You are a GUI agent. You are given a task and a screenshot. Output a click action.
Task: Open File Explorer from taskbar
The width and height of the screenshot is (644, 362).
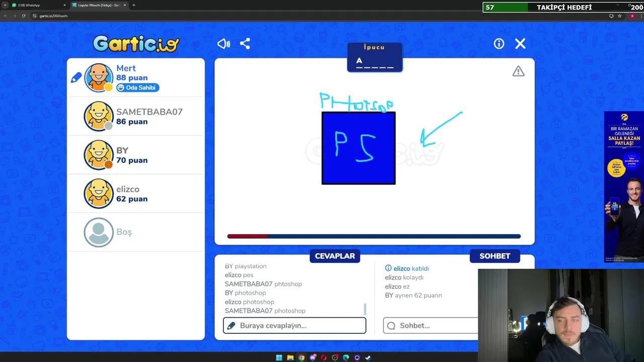click(x=290, y=357)
